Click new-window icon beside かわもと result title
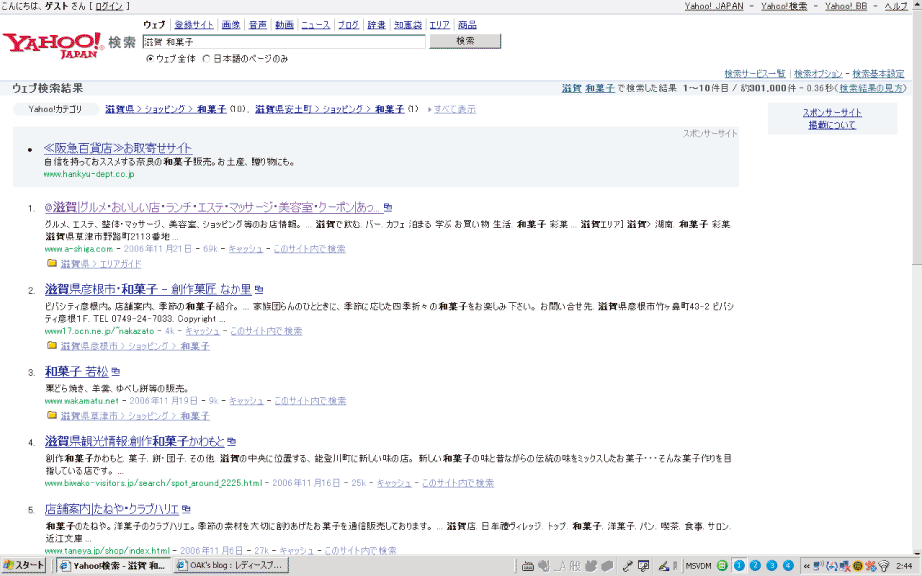The height and width of the screenshot is (576, 922). point(232,441)
